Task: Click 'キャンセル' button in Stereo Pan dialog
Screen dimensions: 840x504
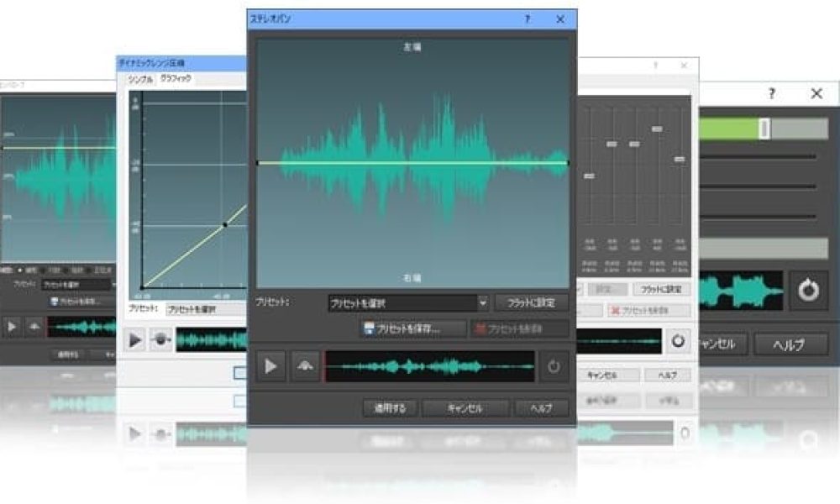Action: [465, 408]
